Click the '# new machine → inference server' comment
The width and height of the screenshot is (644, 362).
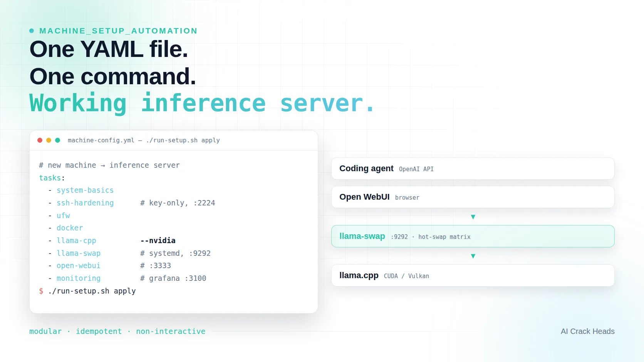pyautogui.click(x=109, y=165)
